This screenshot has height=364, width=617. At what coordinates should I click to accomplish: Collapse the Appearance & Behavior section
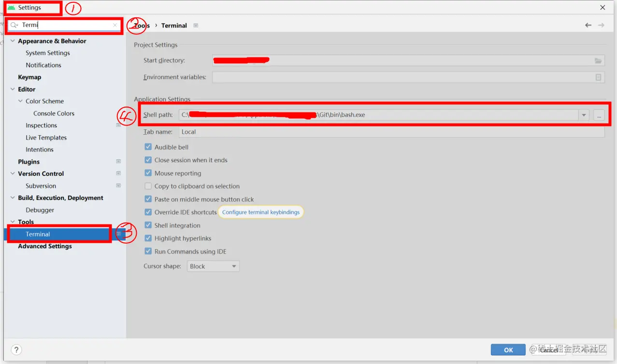[x=13, y=41]
